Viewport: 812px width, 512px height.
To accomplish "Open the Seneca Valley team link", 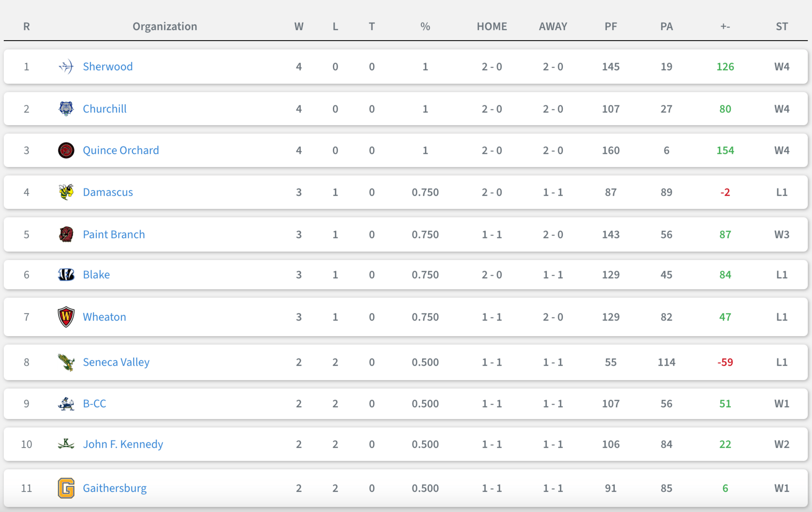I will (116, 362).
